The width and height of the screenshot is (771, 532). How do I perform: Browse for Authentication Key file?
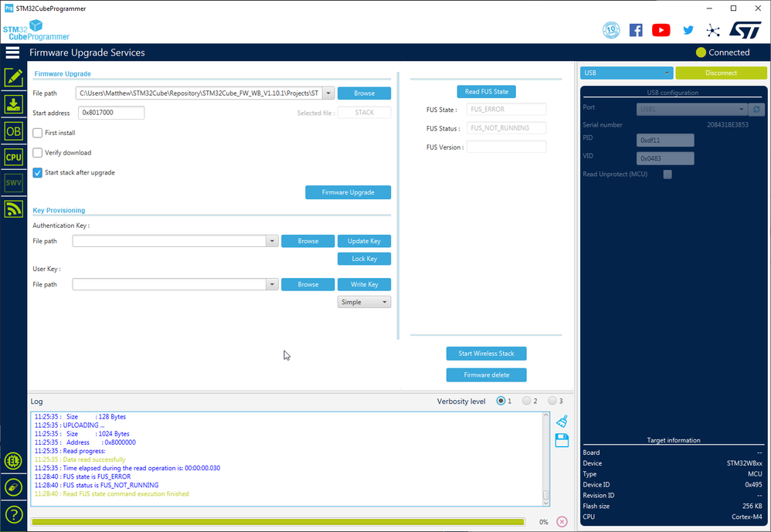307,241
